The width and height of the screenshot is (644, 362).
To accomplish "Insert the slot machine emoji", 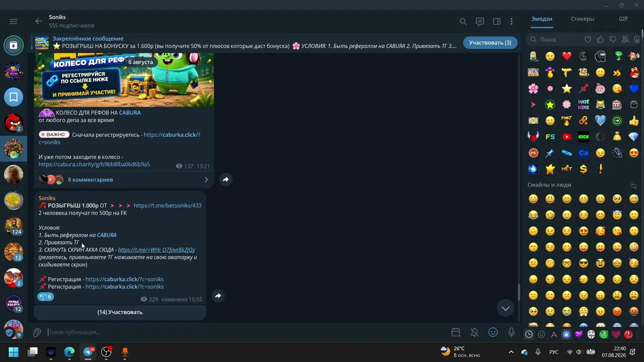I will tap(617, 105).
